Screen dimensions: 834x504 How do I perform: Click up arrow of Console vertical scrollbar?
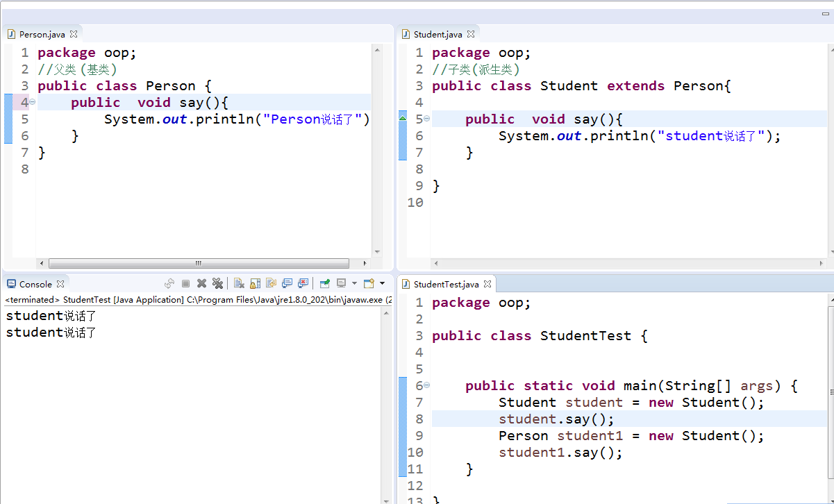click(386, 313)
